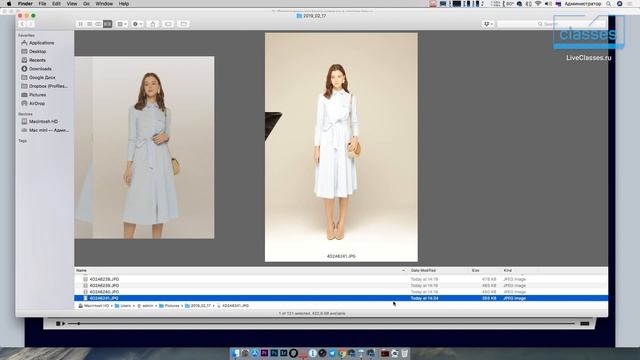
Task: Open the View menu
Action: (71, 4)
